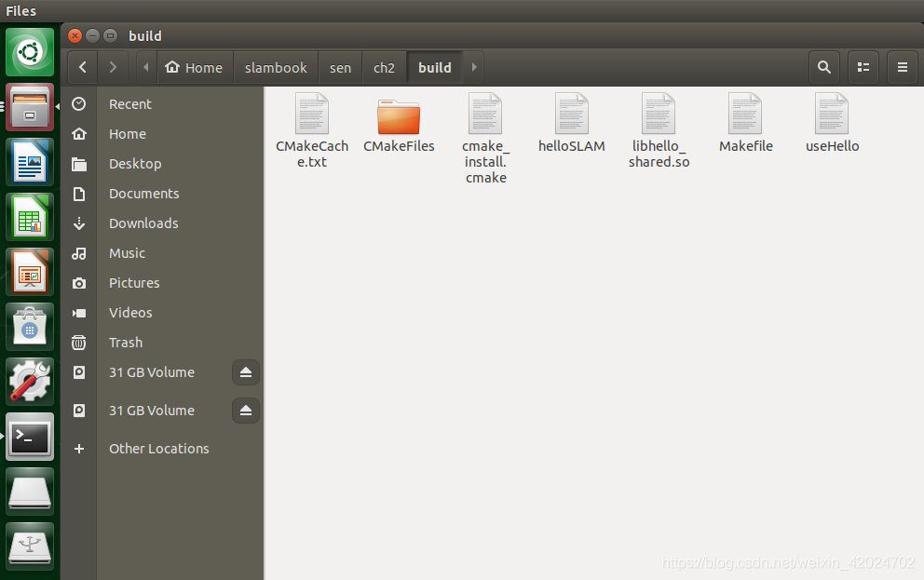Click the Files cabinet icon in the launcher

[30, 107]
